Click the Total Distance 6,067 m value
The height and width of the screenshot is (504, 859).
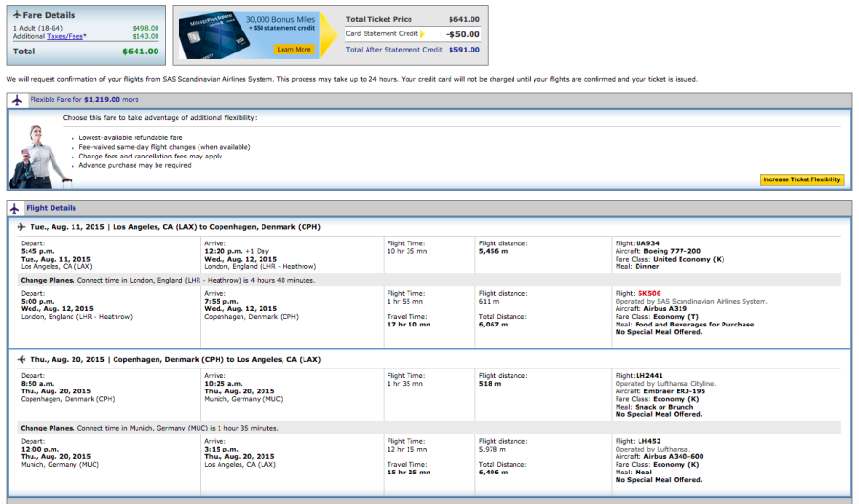click(493, 325)
